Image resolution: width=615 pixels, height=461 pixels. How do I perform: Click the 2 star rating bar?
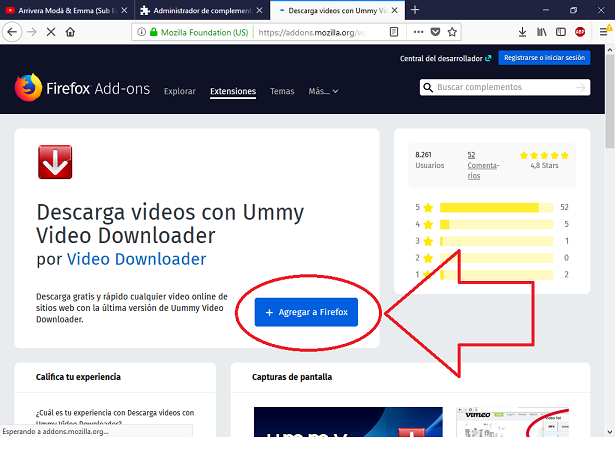pos(496,258)
